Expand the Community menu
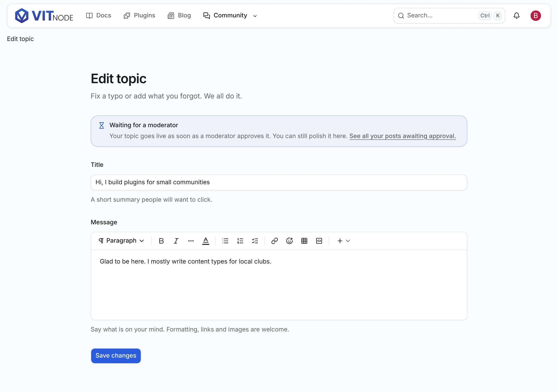 (x=230, y=15)
